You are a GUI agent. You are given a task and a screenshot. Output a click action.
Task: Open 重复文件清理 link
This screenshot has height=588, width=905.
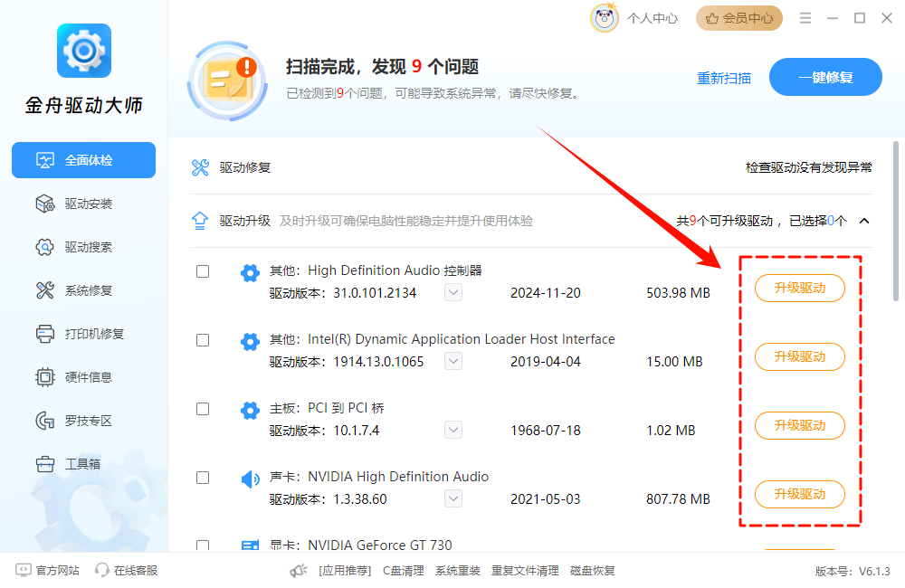pyautogui.click(x=525, y=571)
